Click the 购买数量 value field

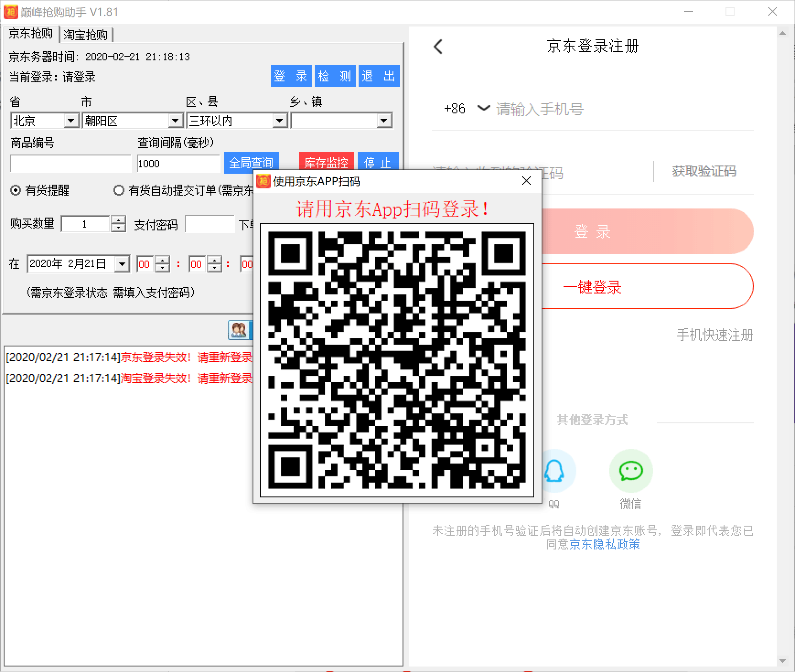point(86,224)
